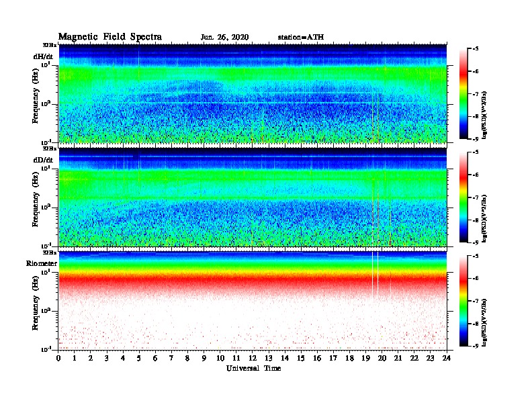532x411 pixels.
Task: Click hour tick label "15" on time axis
Action: coord(301,359)
